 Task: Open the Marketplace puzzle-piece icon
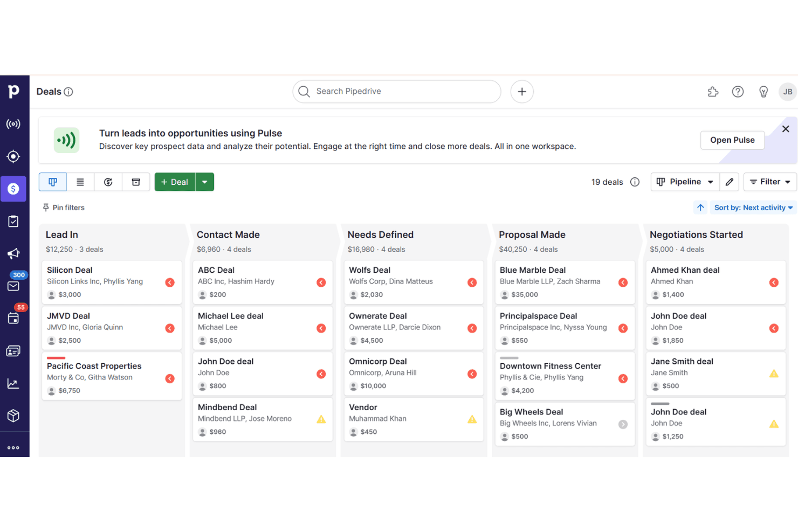pyautogui.click(x=713, y=92)
